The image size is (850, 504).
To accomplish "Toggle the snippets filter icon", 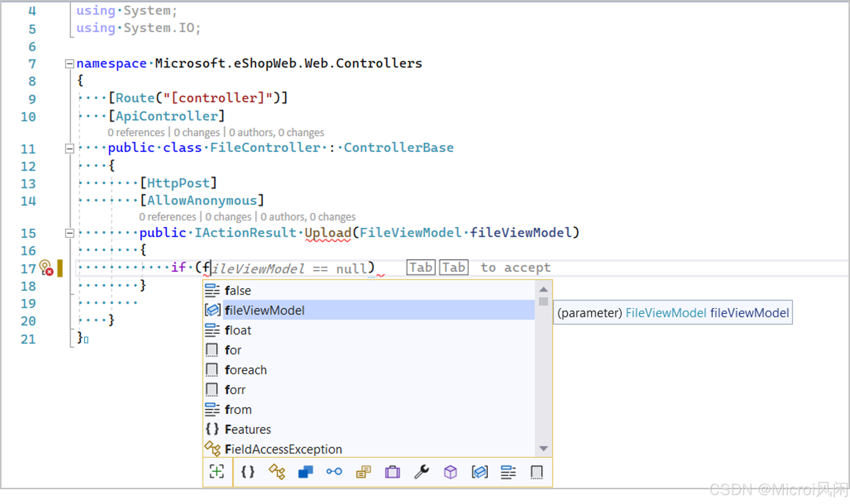I will pos(537,472).
